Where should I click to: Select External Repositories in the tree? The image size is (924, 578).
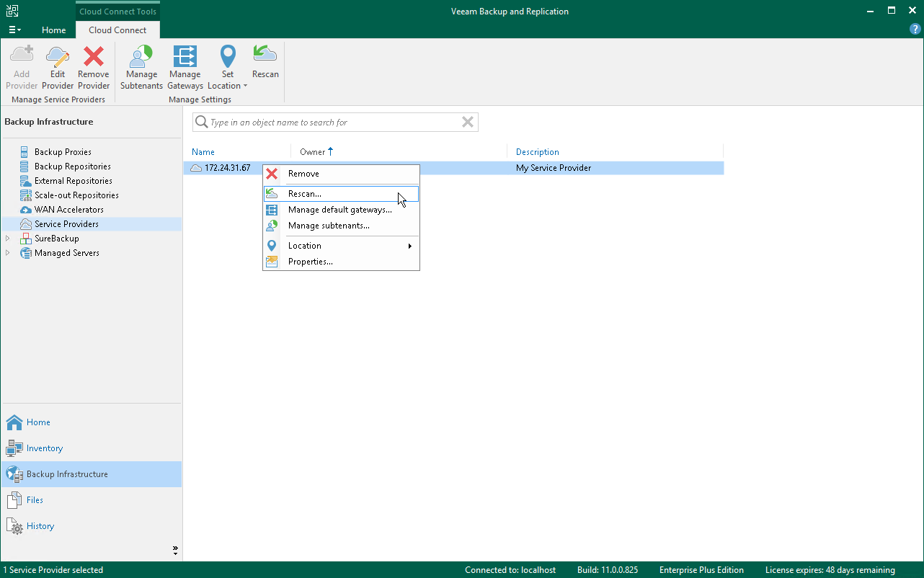coord(74,181)
